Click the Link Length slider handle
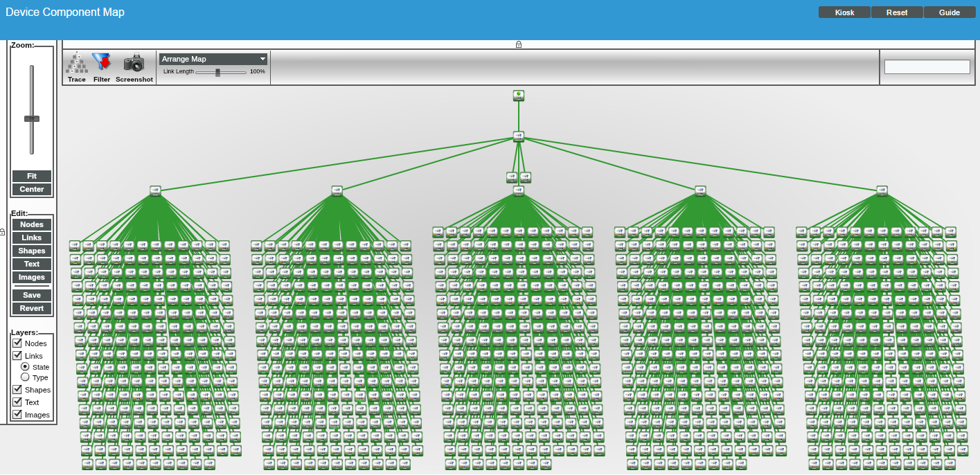 coord(217,72)
